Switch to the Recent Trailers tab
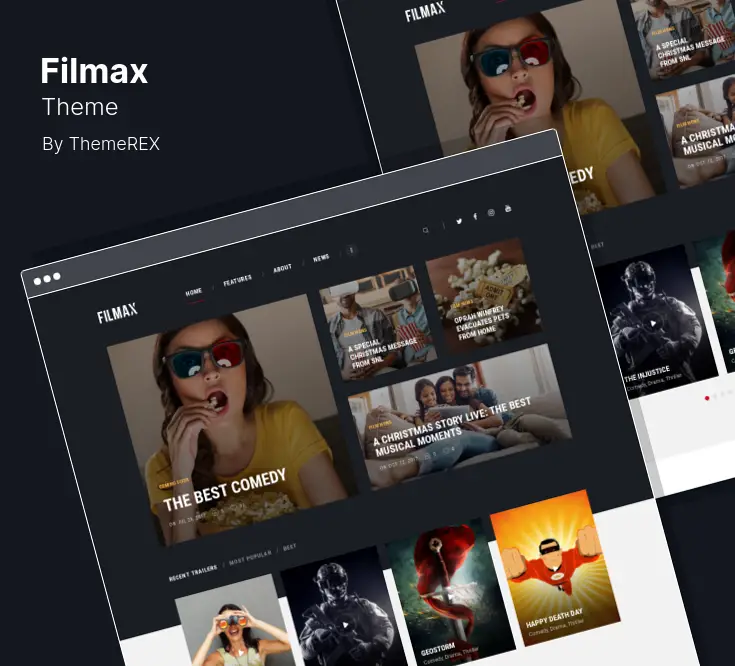Image resolution: width=735 pixels, height=666 pixels. (193, 572)
